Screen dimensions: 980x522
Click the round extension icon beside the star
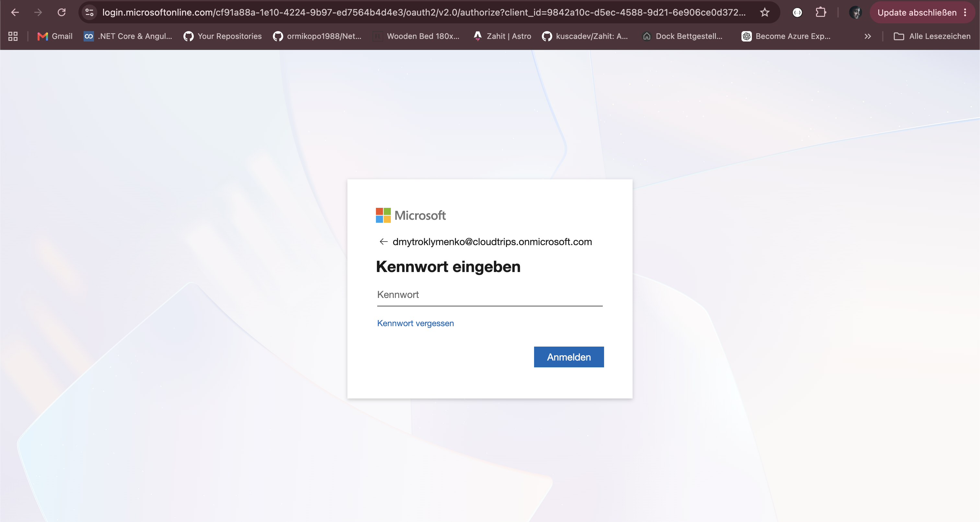798,13
